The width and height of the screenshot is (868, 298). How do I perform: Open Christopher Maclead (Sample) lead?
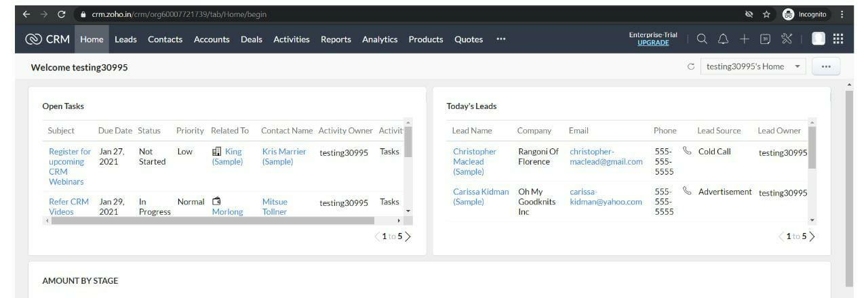(475, 161)
